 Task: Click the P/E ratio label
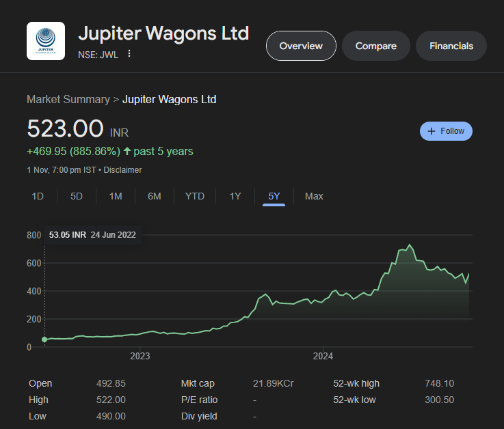[x=199, y=400]
